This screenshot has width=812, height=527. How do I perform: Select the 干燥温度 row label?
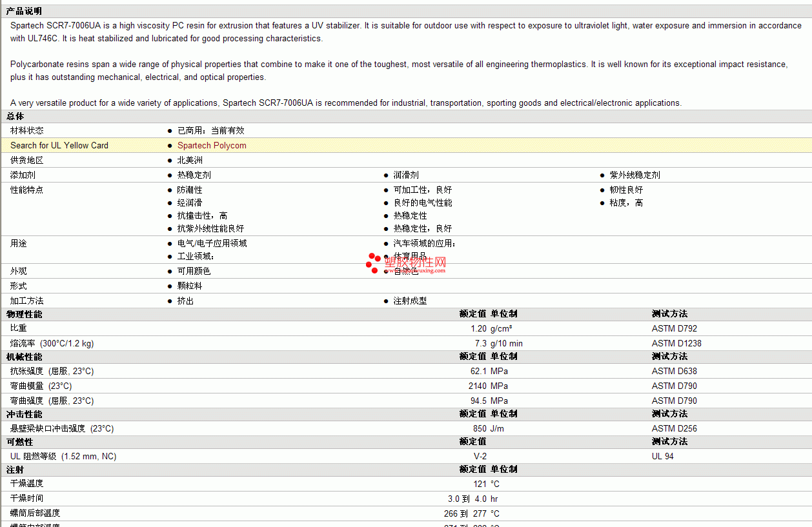coord(27,484)
